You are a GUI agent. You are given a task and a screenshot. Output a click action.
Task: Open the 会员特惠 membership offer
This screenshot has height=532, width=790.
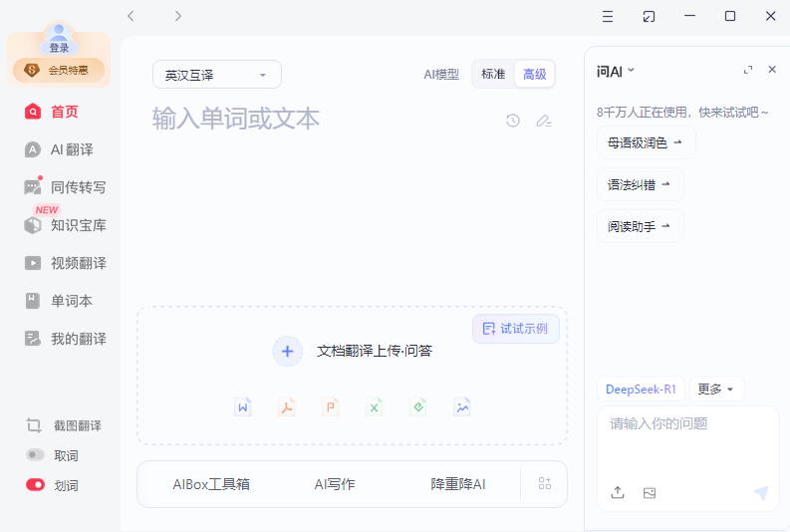(59, 70)
